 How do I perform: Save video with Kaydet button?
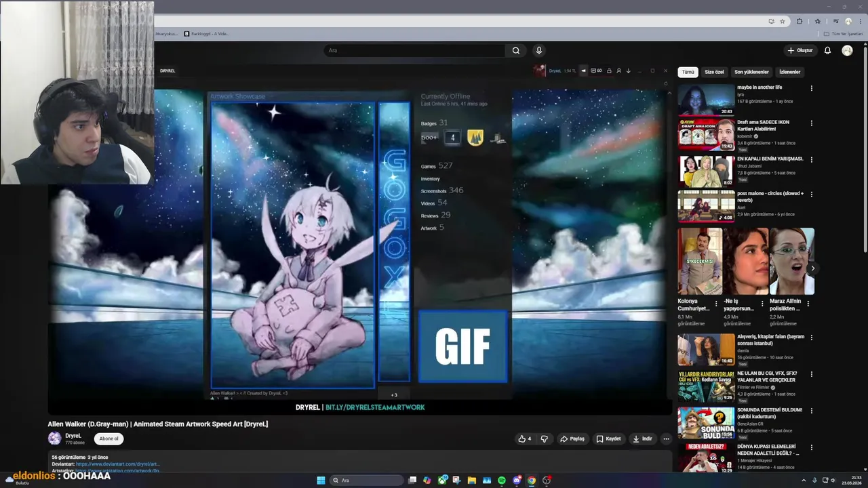608,439
